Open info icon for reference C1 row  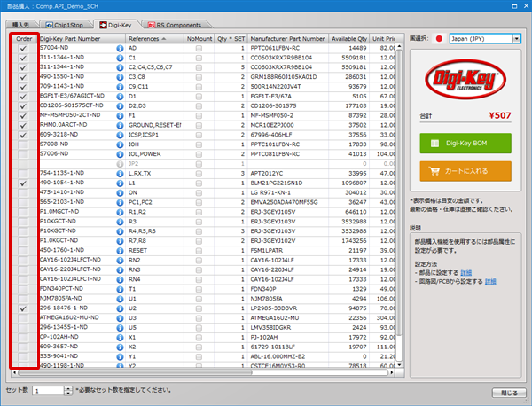[120, 58]
